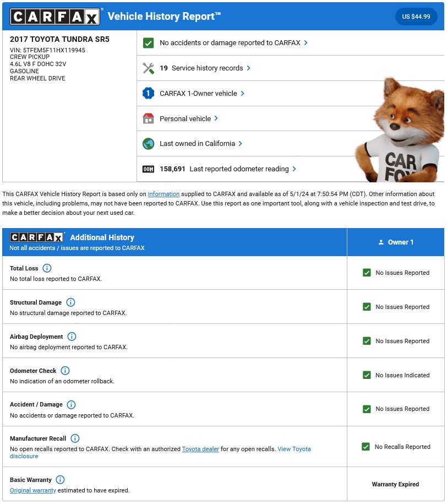Click 'No airbag deployment reported to CARFAX.' text
The width and height of the screenshot is (447, 504).
[x=69, y=347]
